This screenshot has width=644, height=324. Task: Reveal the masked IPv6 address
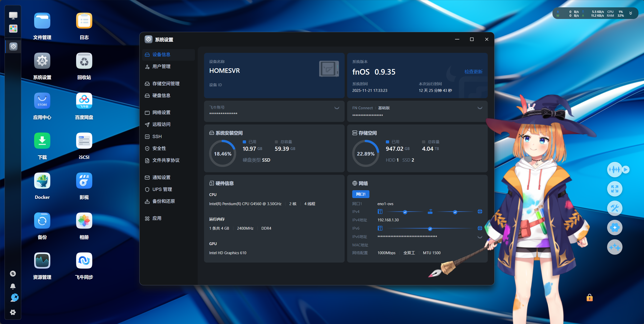(480, 237)
